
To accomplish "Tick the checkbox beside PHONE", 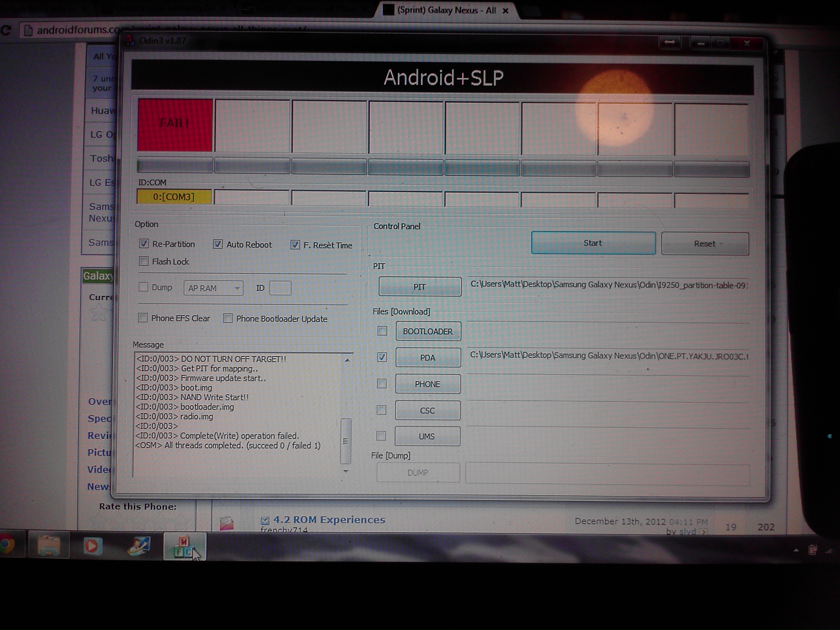I will pos(382,384).
